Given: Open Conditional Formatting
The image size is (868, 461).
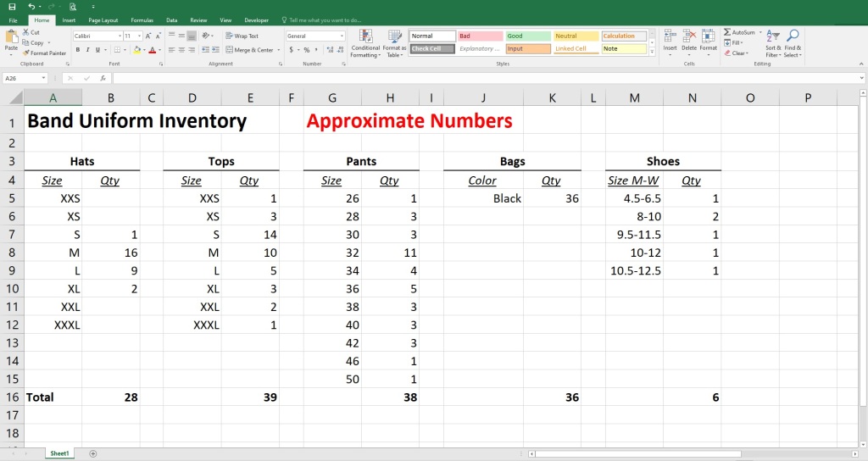Looking at the screenshot, I should click(x=365, y=40).
